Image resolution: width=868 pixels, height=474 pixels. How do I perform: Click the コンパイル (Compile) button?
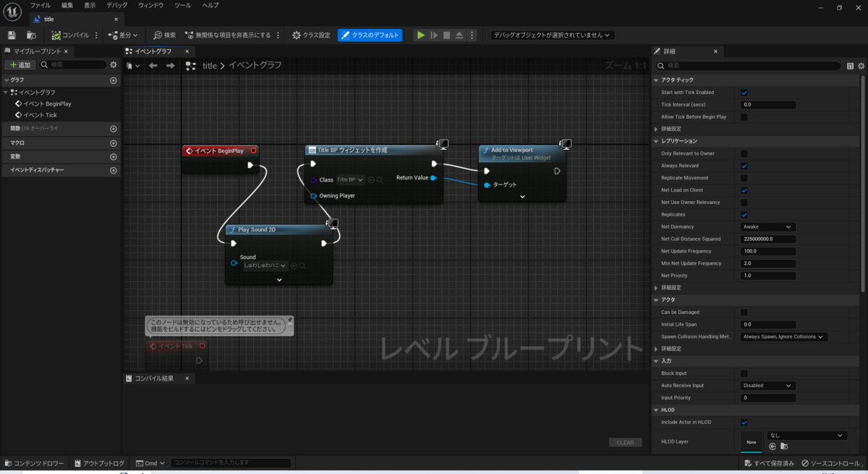[70, 35]
